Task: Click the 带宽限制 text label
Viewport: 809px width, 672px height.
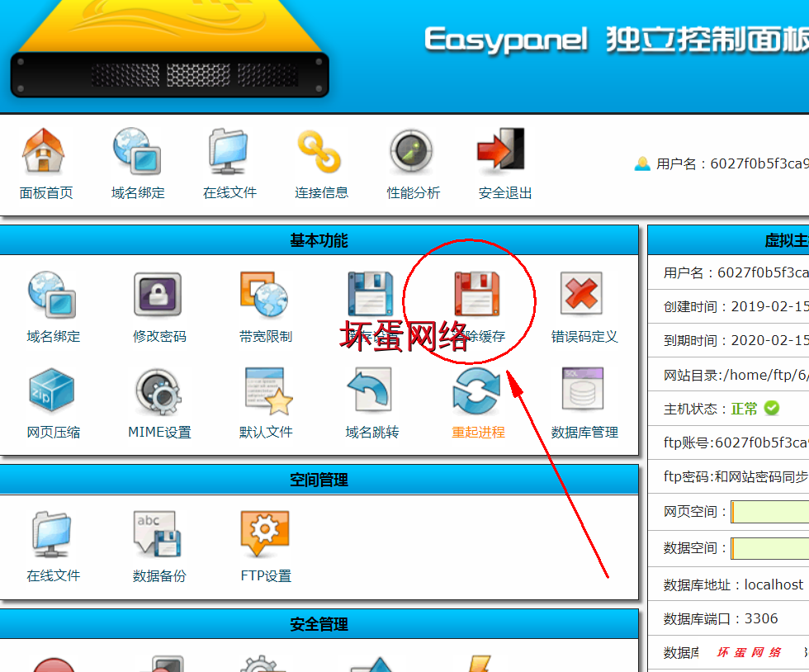Action: [x=266, y=337]
